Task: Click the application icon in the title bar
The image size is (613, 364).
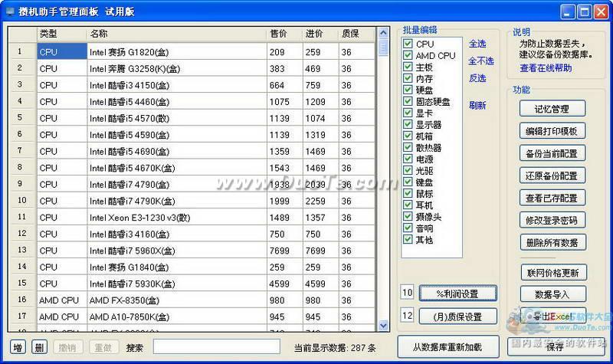Action: pos(10,11)
